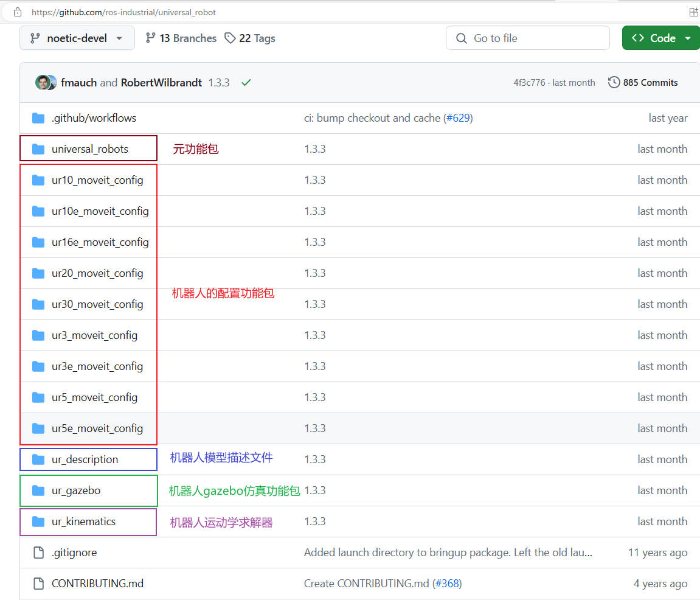View 13 Branches link
This screenshot has height=600, width=700.
click(181, 38)
